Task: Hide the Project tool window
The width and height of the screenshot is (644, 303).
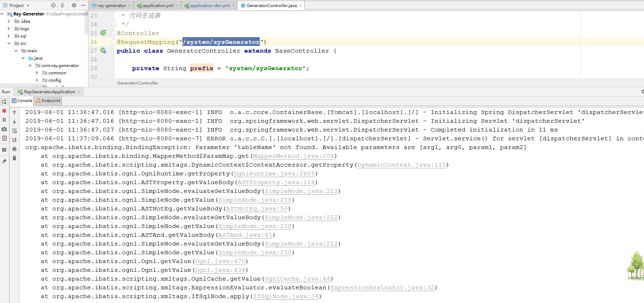Action: 83,5
